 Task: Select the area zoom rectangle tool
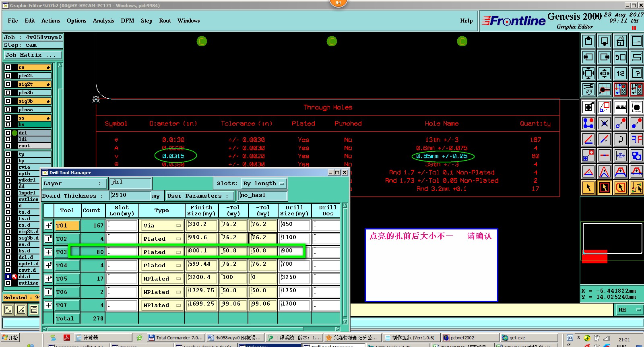[x=605, y=107]
